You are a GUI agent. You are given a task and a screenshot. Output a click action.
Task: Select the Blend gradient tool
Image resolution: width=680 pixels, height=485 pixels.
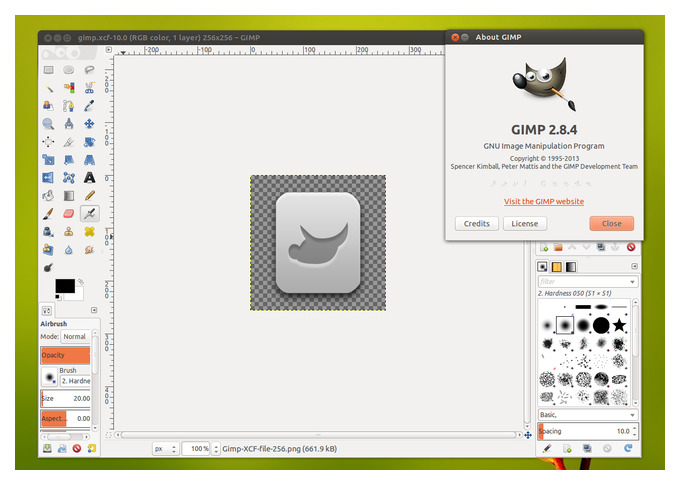tap(69, 196)
